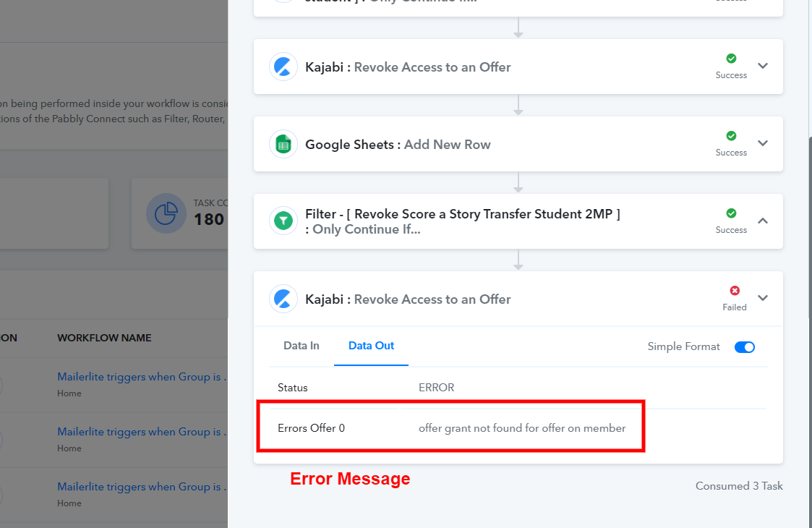The image size is (812, 528).
Task: Click the green Success check on the Filter step
Action: 731,213
